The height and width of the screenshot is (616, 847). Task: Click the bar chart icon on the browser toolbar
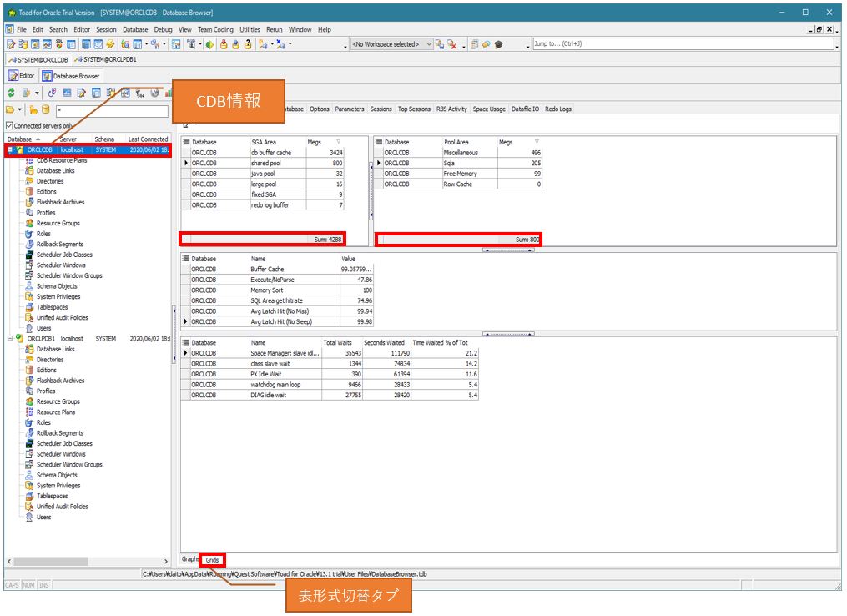tap(168, 93)
